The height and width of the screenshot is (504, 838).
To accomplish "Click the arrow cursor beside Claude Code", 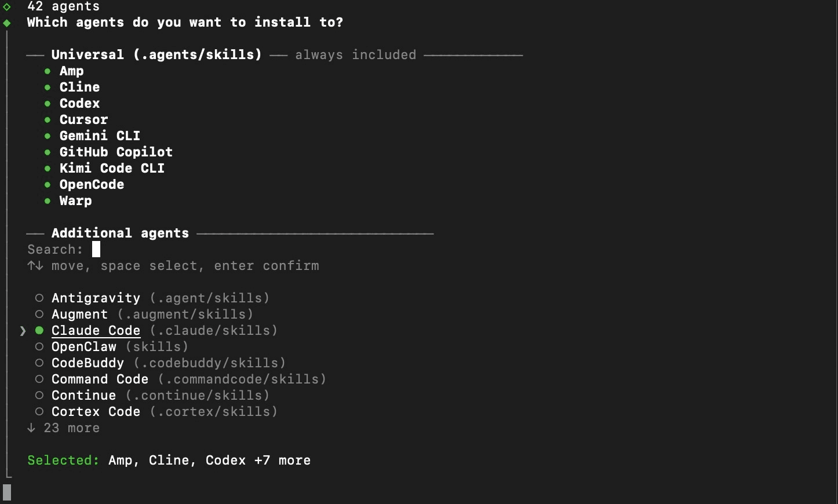I will pyautogui.click(x=23, y=331).
